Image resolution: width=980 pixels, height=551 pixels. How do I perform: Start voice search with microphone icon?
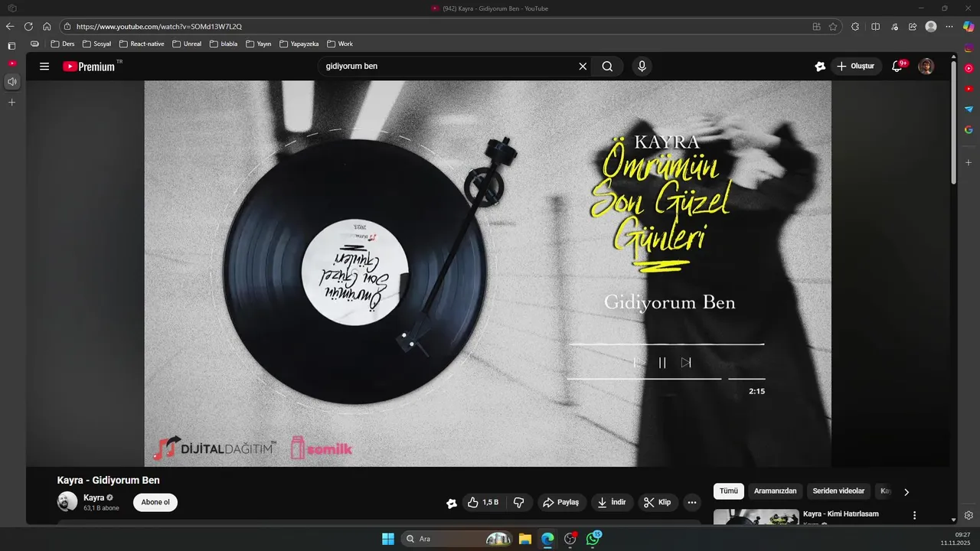pos(642,67)
